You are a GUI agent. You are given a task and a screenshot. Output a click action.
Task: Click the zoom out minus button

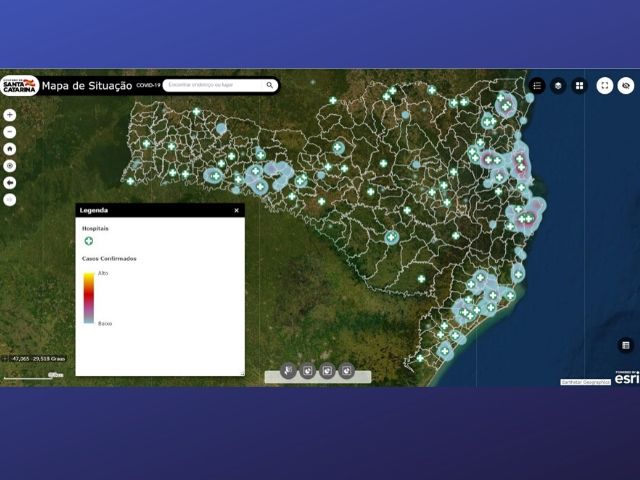click(x=10, y=132)
